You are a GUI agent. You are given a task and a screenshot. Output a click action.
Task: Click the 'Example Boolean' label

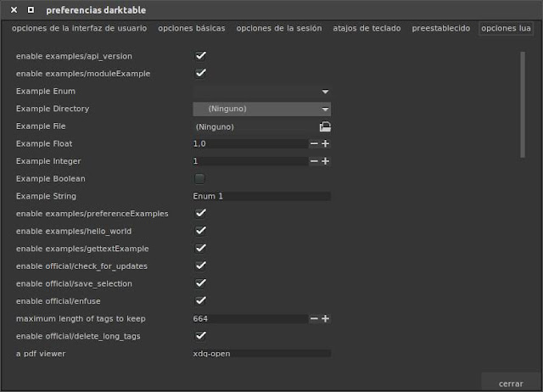click(51, 179)
